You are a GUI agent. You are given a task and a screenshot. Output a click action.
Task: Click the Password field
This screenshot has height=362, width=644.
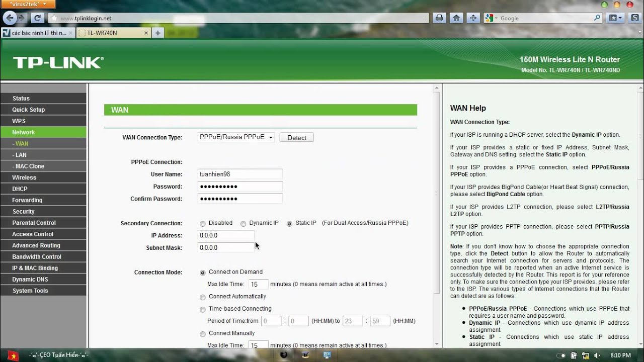[x=240, y=186]
